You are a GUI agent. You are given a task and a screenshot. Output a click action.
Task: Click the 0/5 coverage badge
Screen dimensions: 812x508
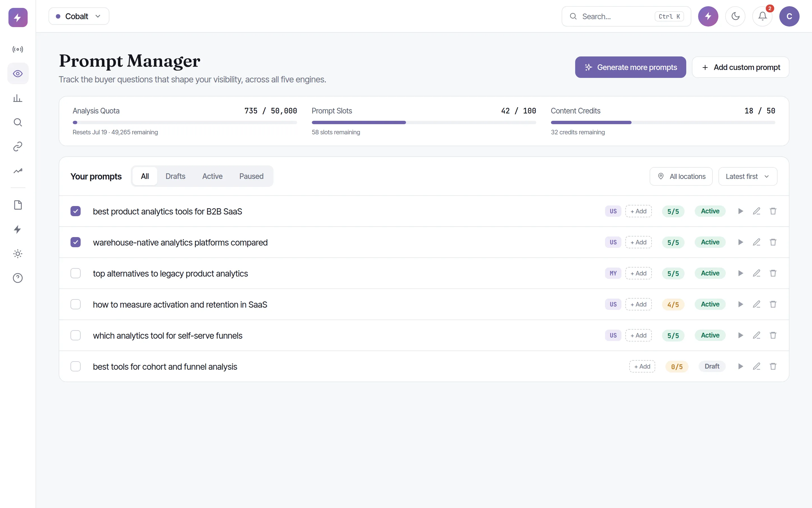[x=677, y=367]
